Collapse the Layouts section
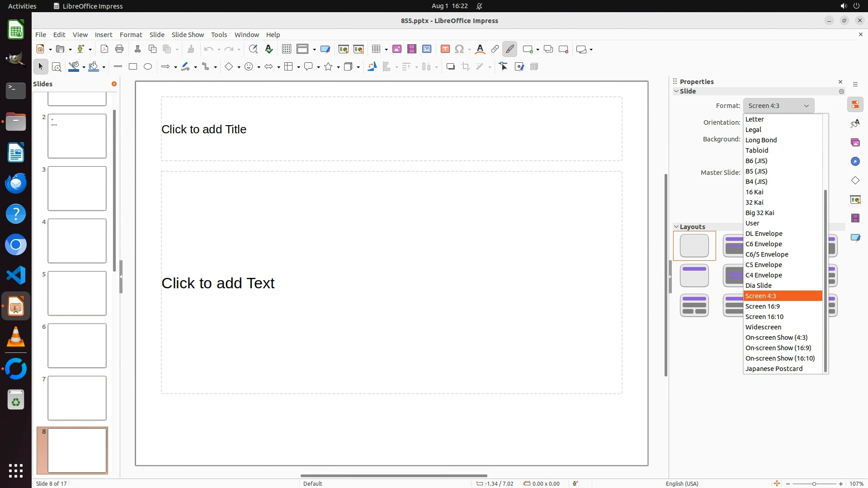Screen dimensions: 868x488 click(x=677, y=227)
